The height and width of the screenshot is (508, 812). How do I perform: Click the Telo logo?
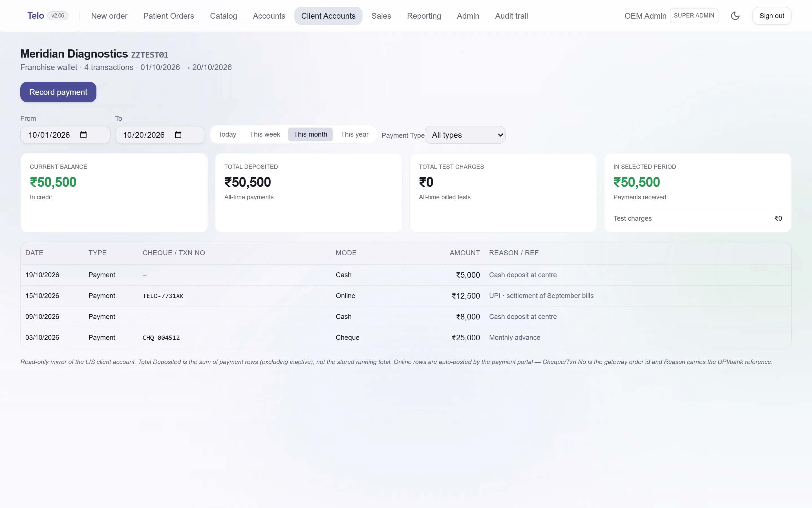click(x=36, y=16)
